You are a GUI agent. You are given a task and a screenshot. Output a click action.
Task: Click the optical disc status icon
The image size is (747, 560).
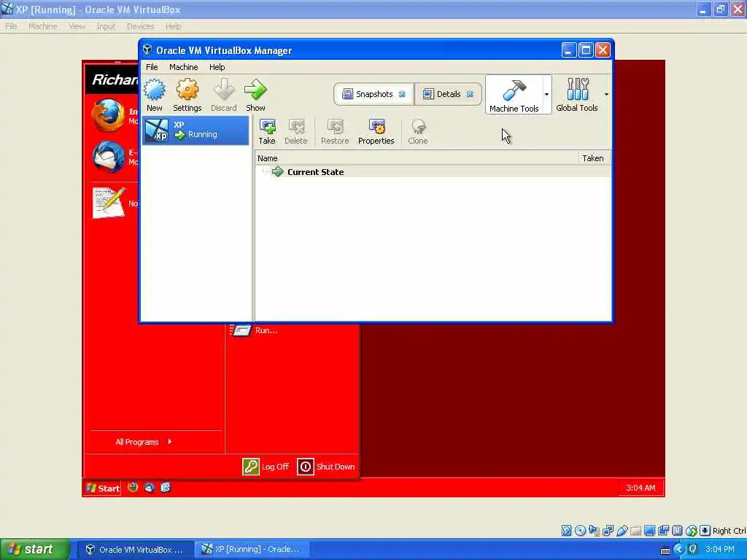point(580,531)
